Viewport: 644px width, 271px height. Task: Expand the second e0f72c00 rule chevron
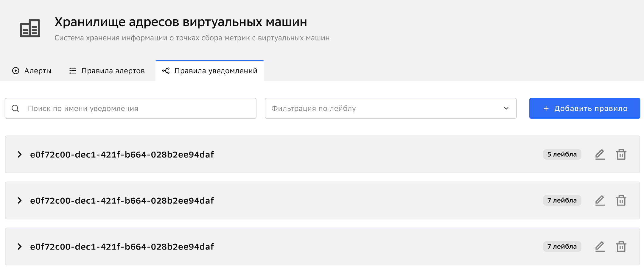pyautogui.click(x=19, y=200)
